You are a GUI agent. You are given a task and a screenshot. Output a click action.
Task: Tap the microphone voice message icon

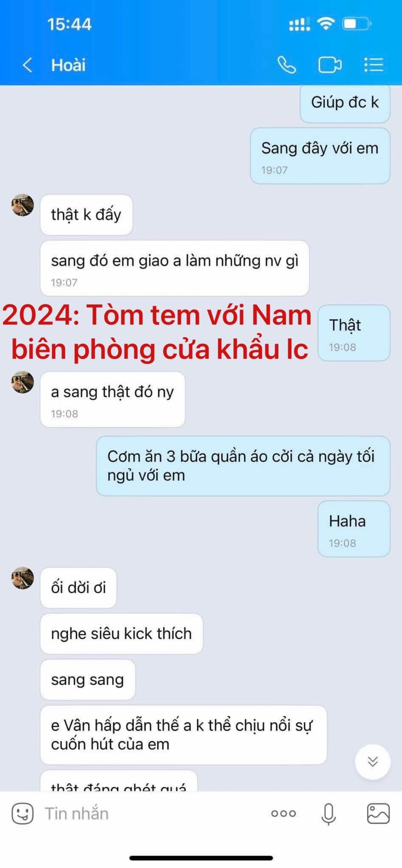pos(329,814)
